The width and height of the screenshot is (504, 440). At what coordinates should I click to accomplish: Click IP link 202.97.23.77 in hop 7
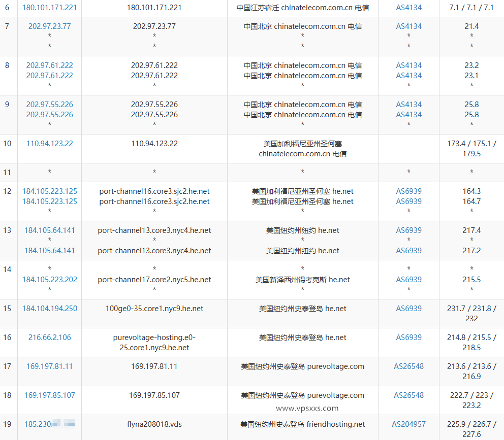click(x=49, y=26)
